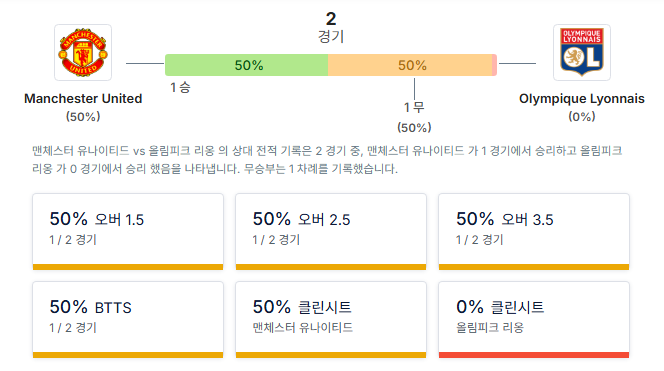Select 맨체스터 유나이티드 클린시트 50% card

[331, 320]
